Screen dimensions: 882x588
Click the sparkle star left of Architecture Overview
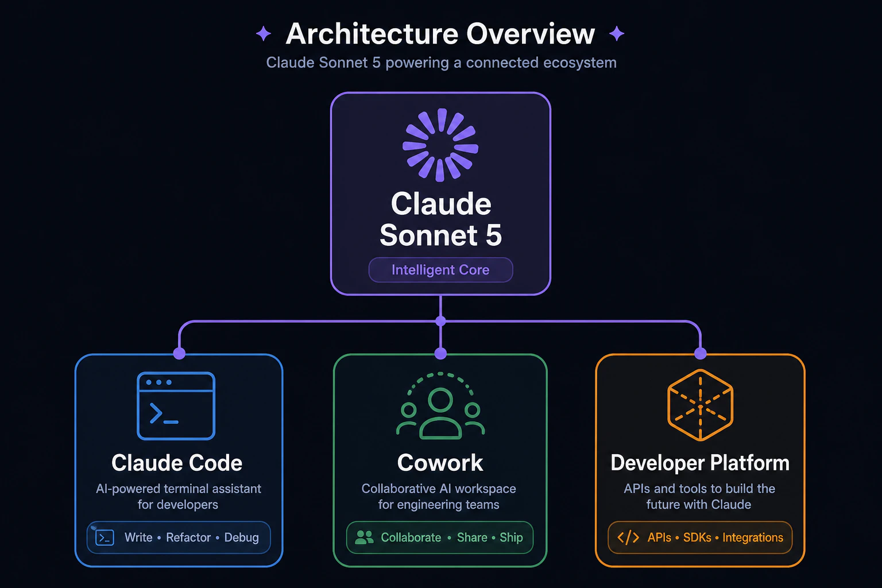point(264,34)
